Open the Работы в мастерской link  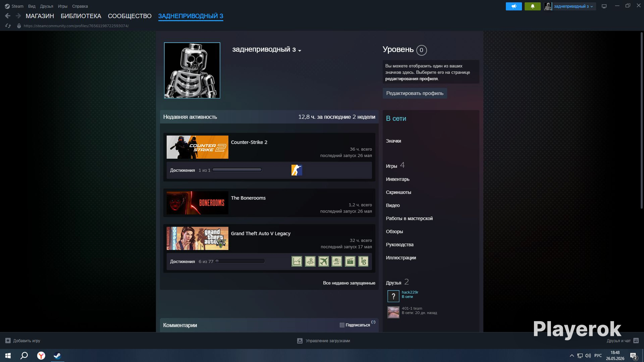point(409,218)
